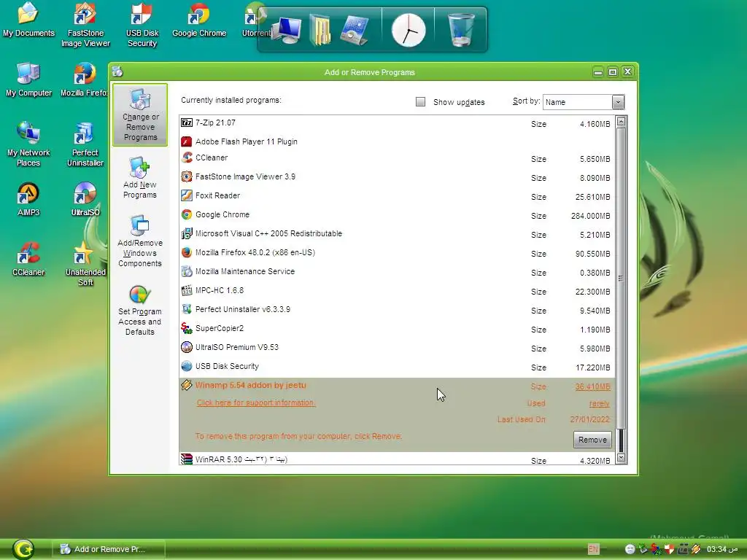Click the EN language indicator
Viewport: 747px width, 560px height.
coord(593,549)
